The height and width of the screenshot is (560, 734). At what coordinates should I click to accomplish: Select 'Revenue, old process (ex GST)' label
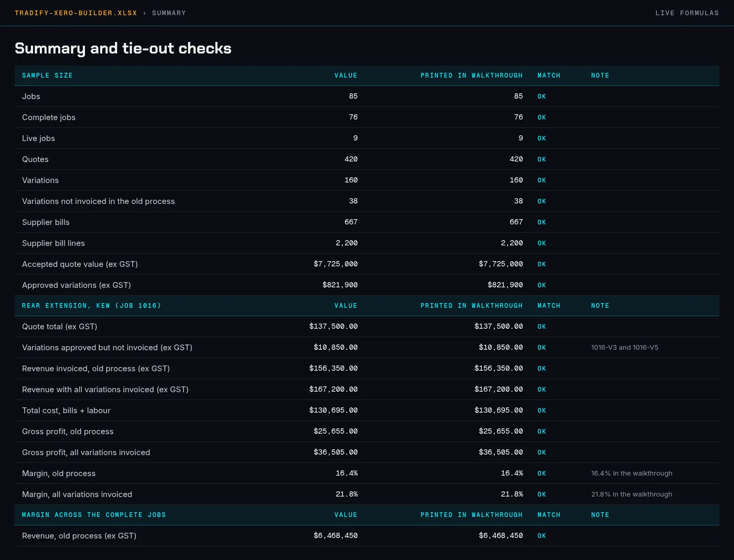pos(79,536)
